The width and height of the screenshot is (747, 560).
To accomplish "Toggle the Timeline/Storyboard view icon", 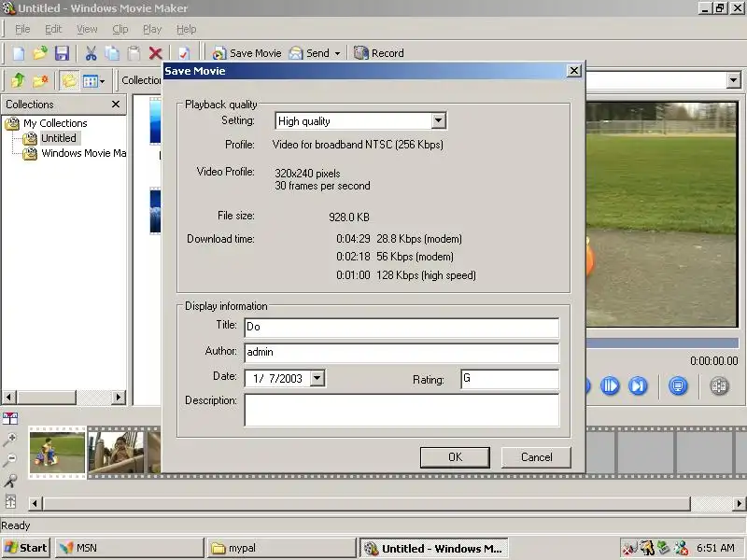I will point(10,418).
